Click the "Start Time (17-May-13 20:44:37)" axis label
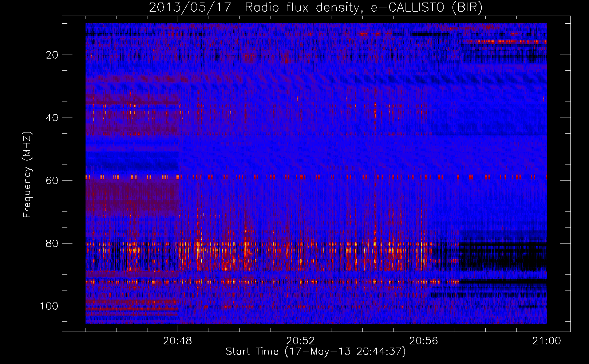 click(316, 352)
